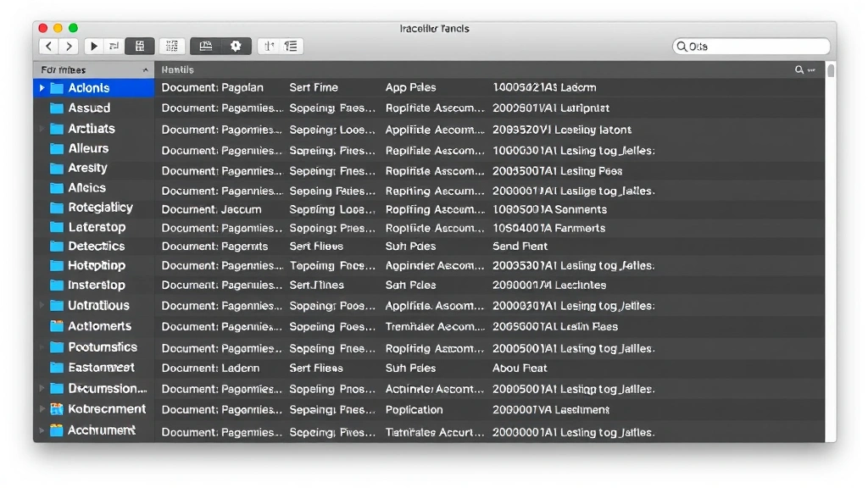Click the search magnifier in column header
Image resolution: width=868 pixels, height=488 pixels.
[799, 70]
